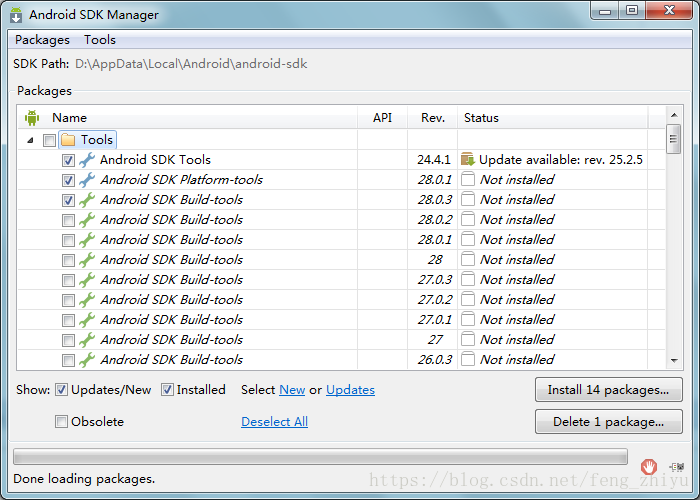Check Build-tools rev 28 checkbox
700x500 pixels.
click(68, 260)
